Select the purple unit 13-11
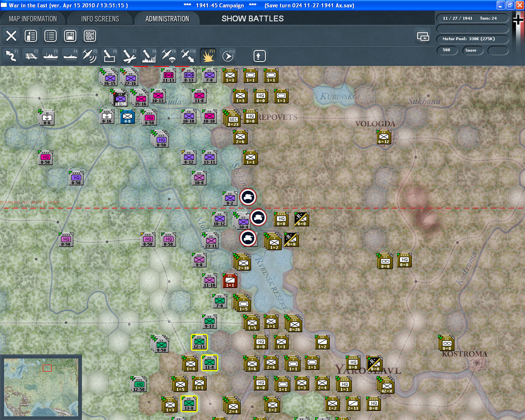 210,158
